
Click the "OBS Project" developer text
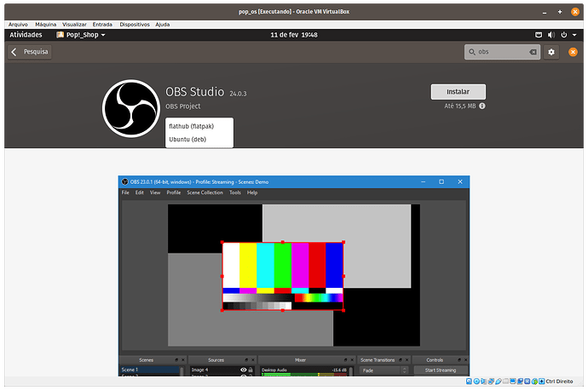click(x=183, y=106)
